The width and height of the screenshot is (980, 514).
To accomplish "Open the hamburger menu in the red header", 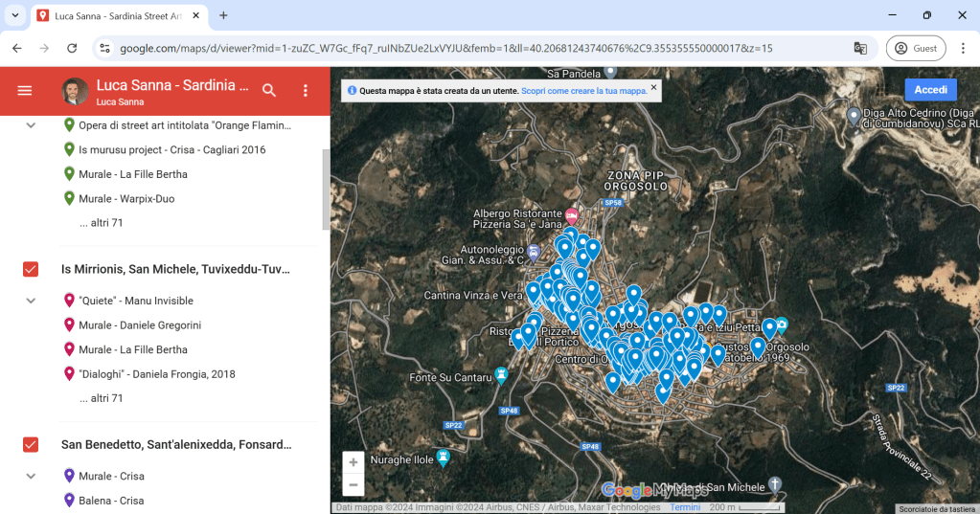I will (x=25, y=90).
